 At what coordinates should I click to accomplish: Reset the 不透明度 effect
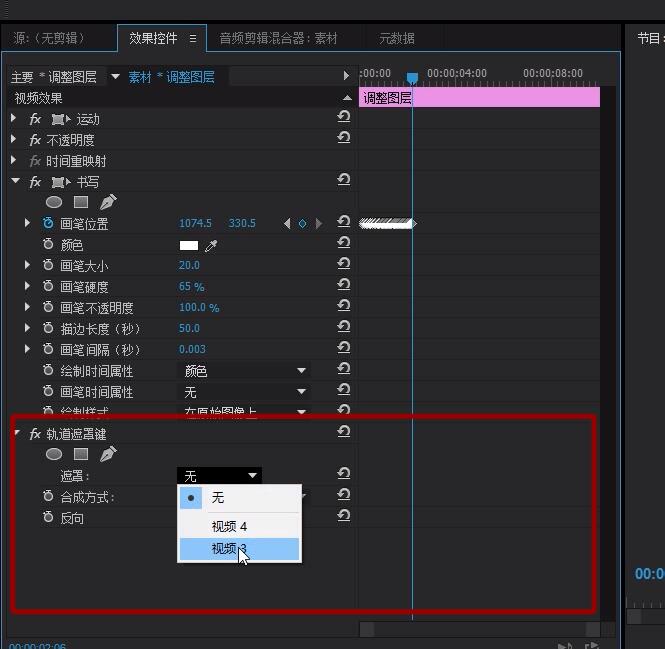[x=344, y=137]
